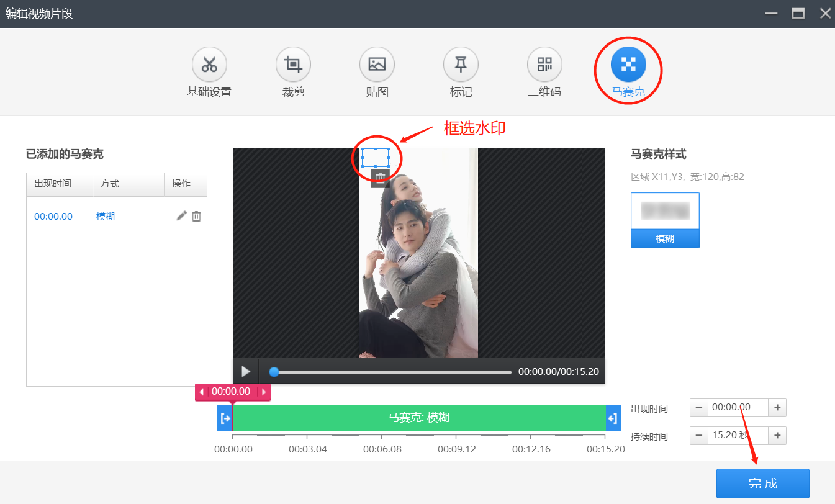The width and height of the screenshot is (835, 504).
Task: Open the 贴图 sticker tool
Action: pyautogui.click(x=377, y=65)
